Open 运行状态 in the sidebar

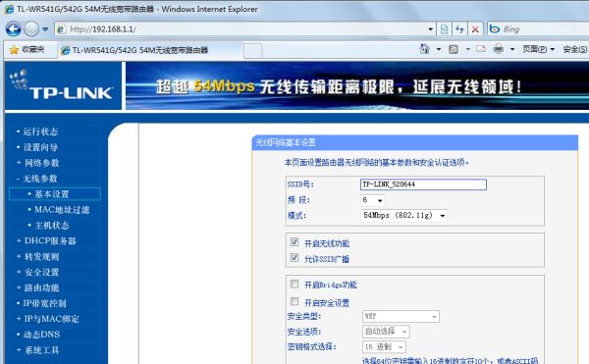pos(40,131)
